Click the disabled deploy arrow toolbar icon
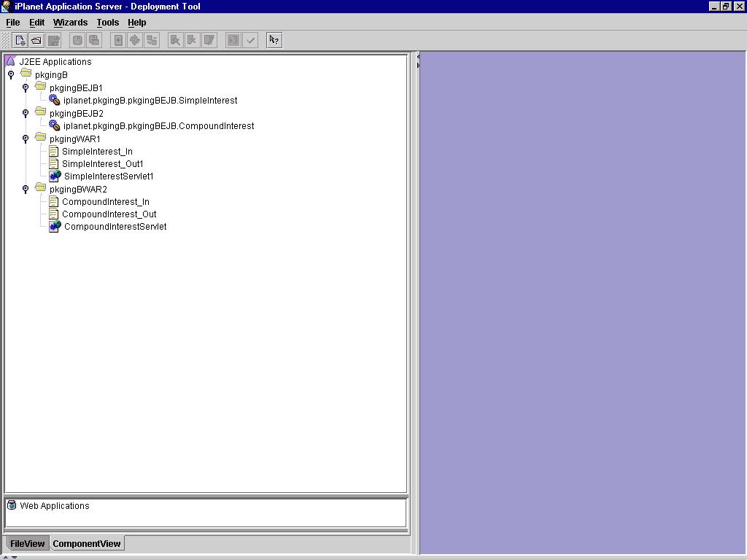Image resolution: width=747 pixels, height=560 pixels. (x=233, y=41)
